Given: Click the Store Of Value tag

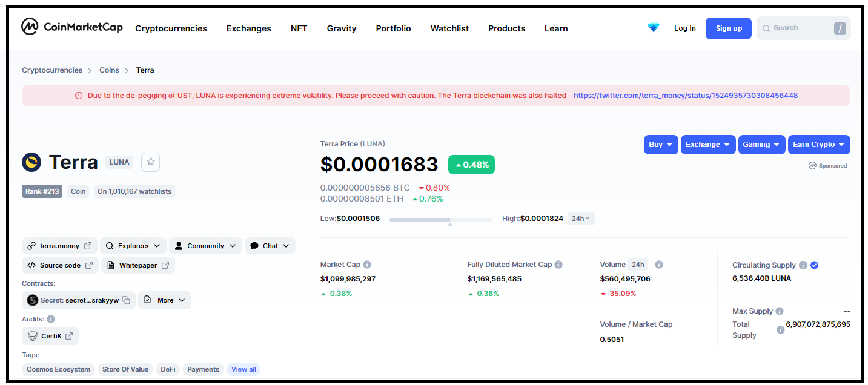Looking at the screenshot, I should pyautogui.click(x=125, y=369).
